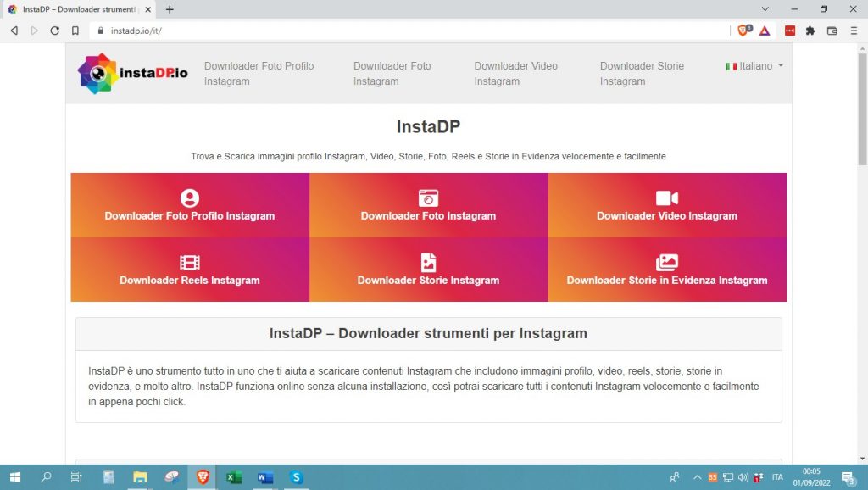Click the Brave Rewards triangle icon
This screenshot has height=490, width=868.
(x=765, y=31)
